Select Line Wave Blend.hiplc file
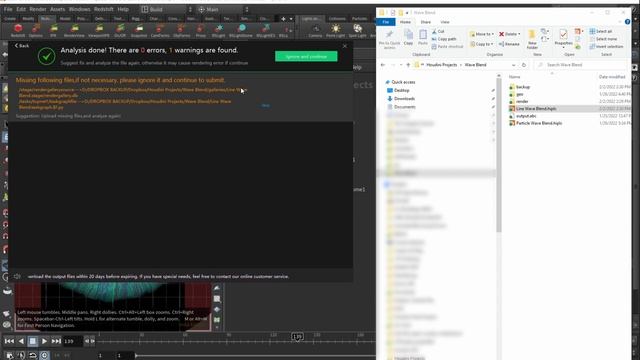 click(x=536, y=109)
